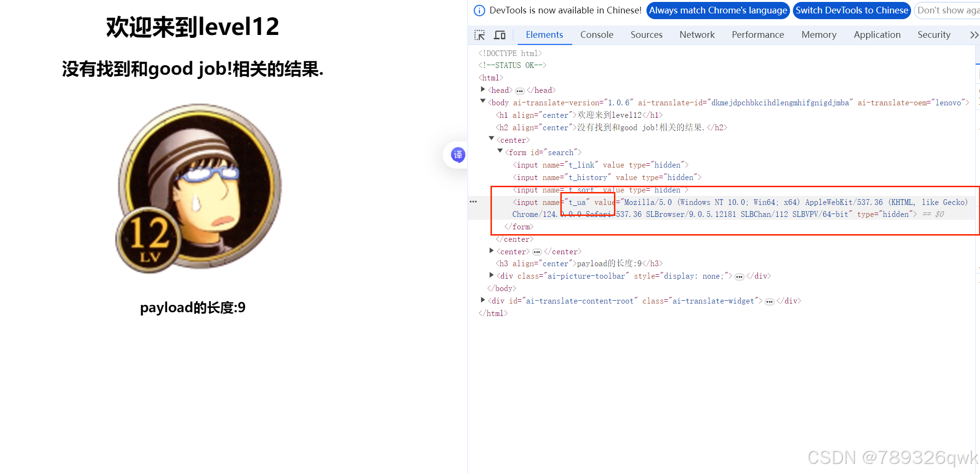Screen dimensions: 980x474
Task: Expand the ai-picture-toolbar div arrow
Action: (491, 275)
